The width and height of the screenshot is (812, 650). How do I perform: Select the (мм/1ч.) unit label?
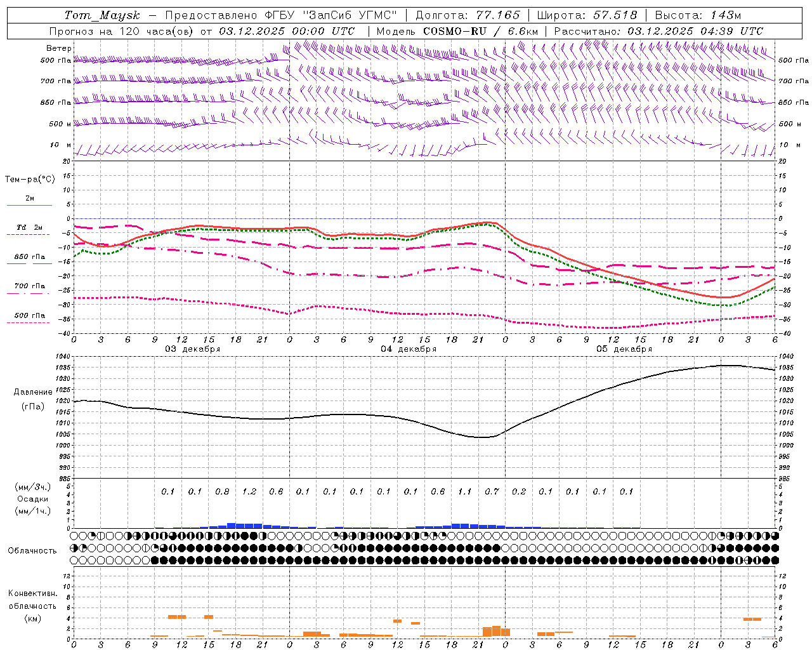(33, 512)
